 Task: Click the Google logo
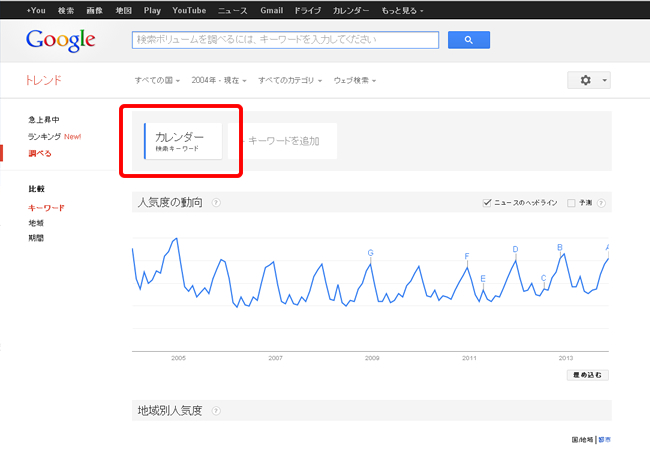[61, 40]
